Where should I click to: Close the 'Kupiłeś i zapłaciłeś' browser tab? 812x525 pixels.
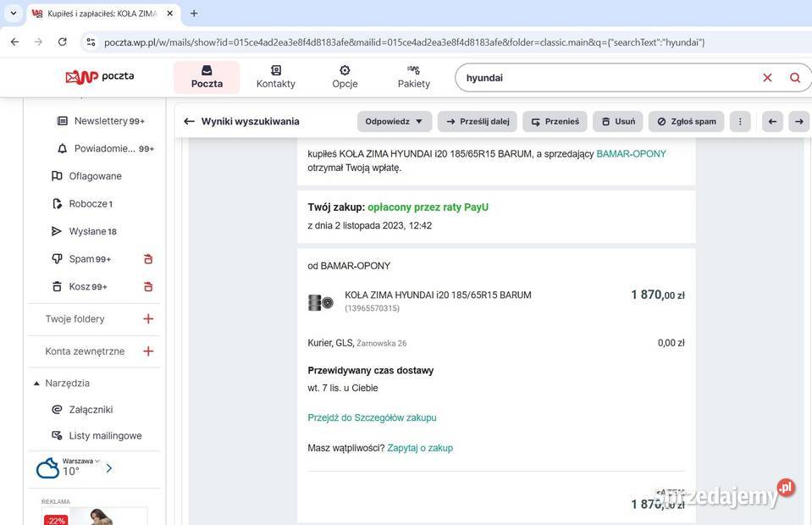coord(170,14)
